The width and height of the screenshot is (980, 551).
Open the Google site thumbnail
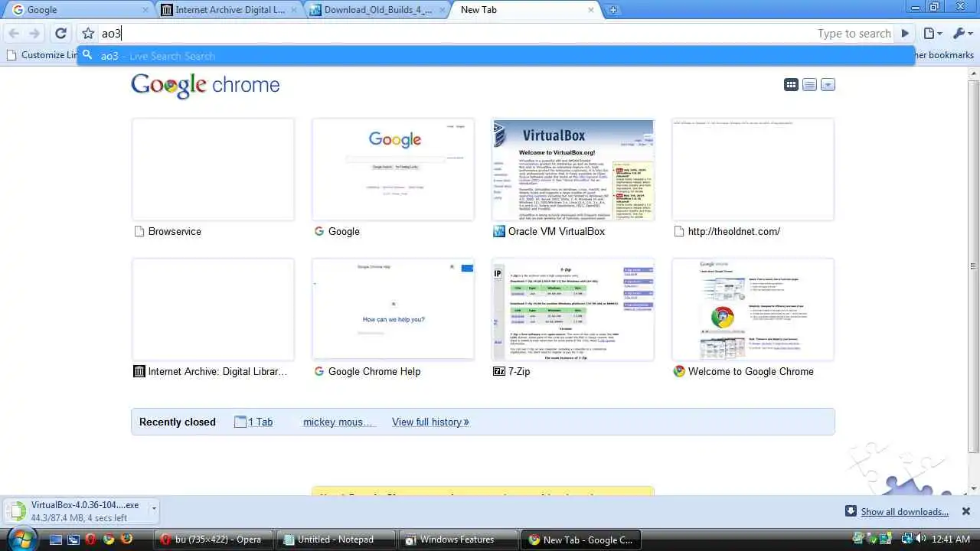pyautogui.click(x=393, y=169)
